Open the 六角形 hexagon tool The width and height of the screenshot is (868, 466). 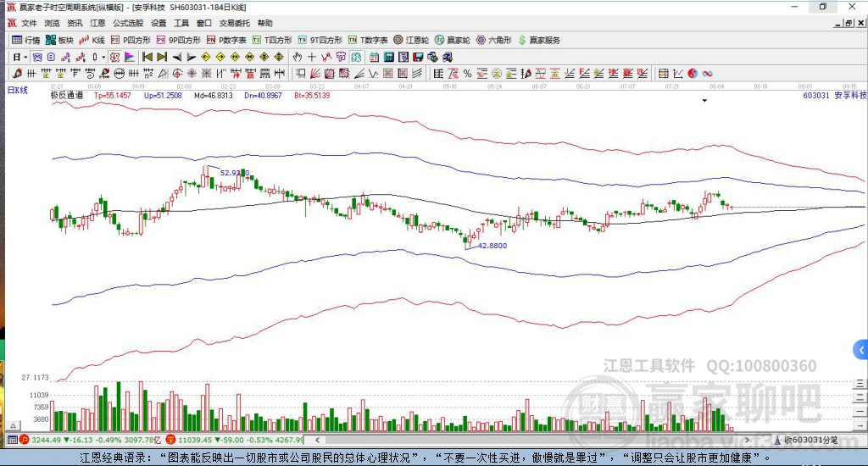coord(494,40)
